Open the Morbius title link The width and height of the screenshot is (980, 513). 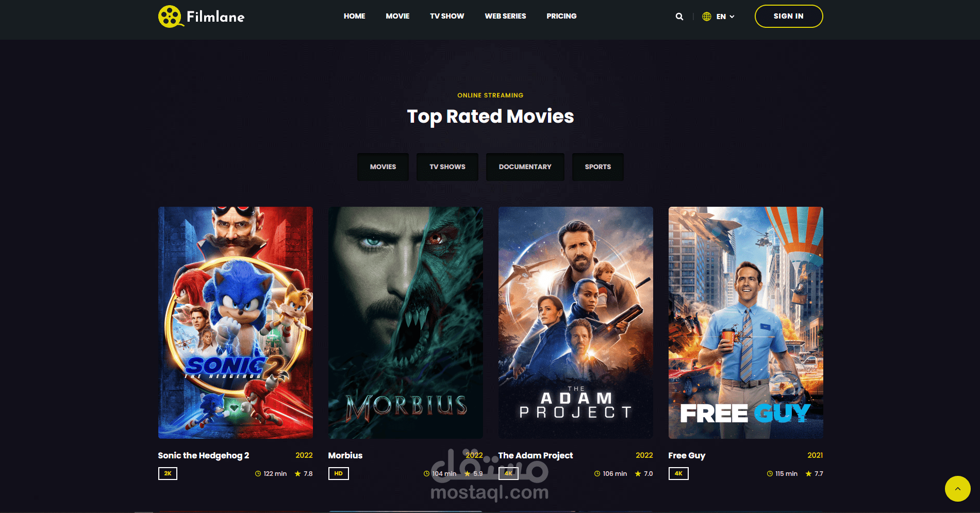click(345, 455)
